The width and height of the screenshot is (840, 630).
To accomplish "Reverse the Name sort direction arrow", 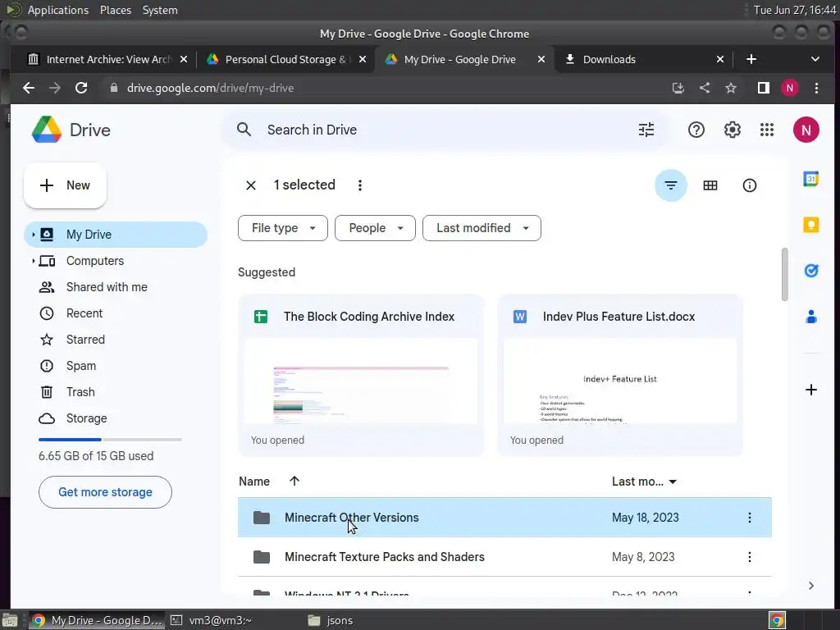I will pyautogui.click(x=294, y=481).
